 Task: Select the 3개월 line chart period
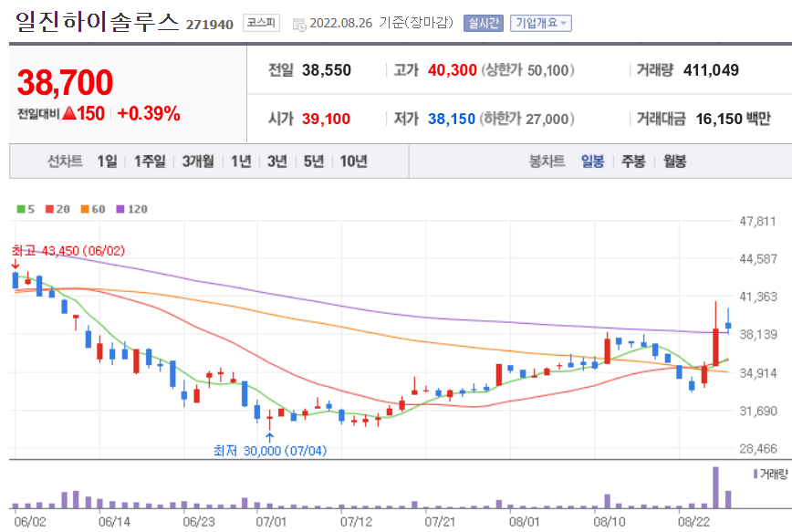click(x=198, y=162)
